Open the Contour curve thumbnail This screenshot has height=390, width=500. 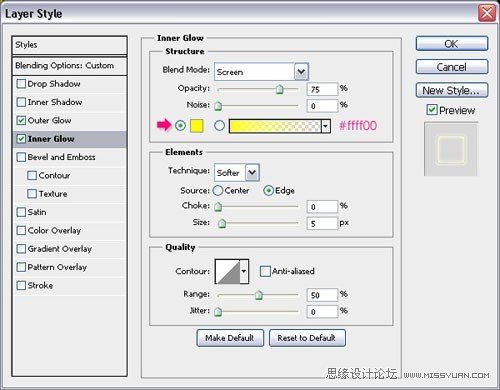point(228,272)
